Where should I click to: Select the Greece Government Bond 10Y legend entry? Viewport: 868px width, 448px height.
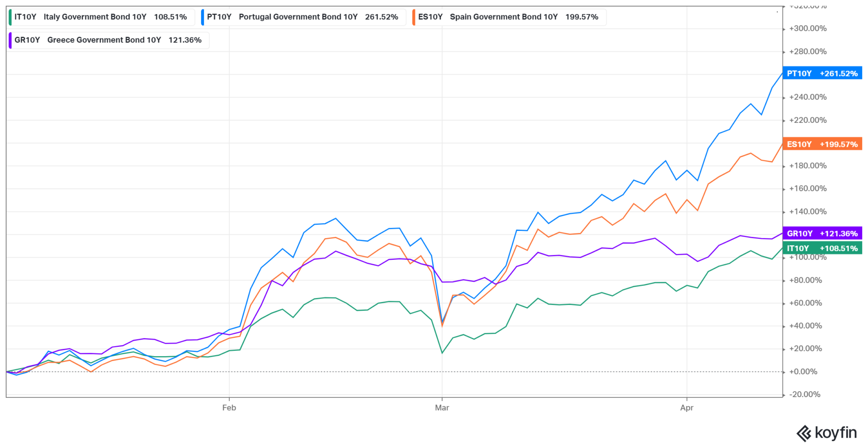104,40
